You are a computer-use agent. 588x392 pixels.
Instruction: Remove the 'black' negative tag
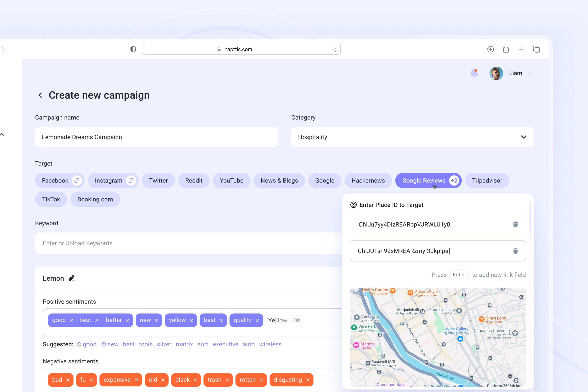(x=195, y=380)
